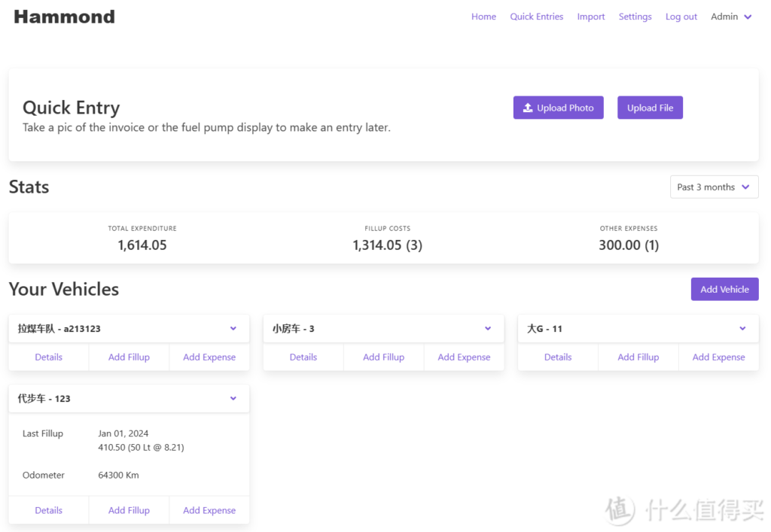Screen dimensions: 771x532
Task: Add Fillup for the 小房车 vehicle
Action: [383, 357]
